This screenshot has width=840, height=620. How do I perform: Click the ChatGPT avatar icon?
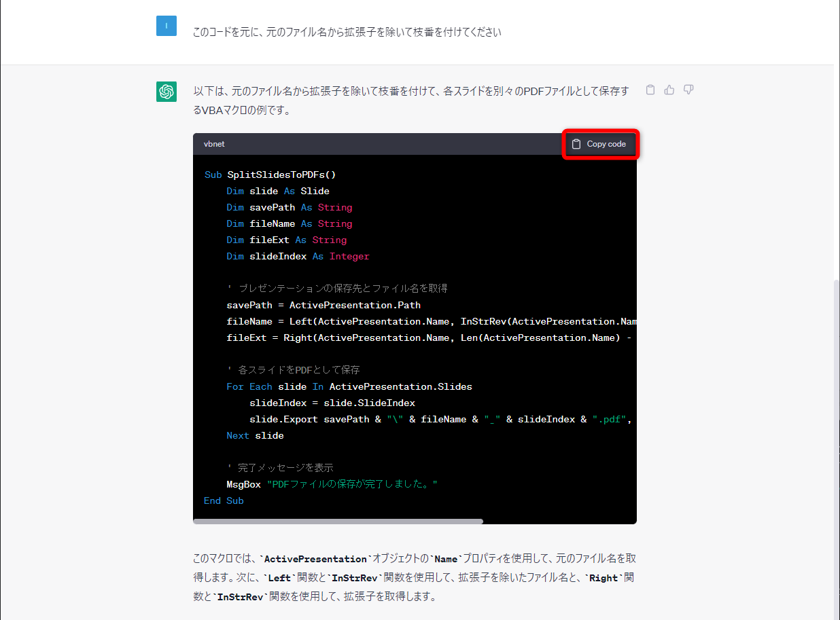166,92
